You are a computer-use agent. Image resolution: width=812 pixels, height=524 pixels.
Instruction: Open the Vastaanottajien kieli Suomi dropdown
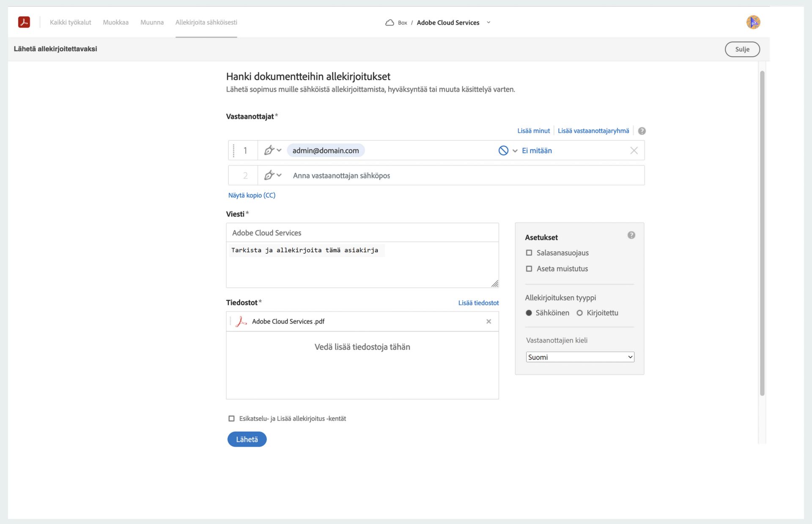pos(580,357)
